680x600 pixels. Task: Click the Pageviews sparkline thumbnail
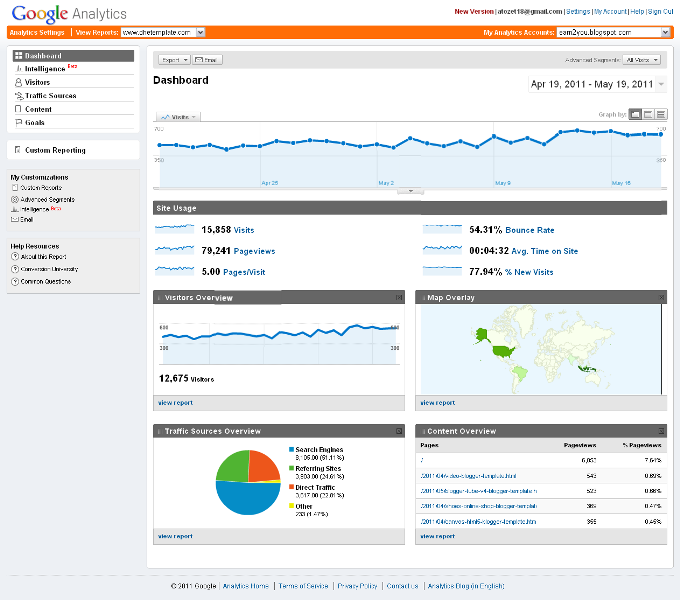point(174,250)
